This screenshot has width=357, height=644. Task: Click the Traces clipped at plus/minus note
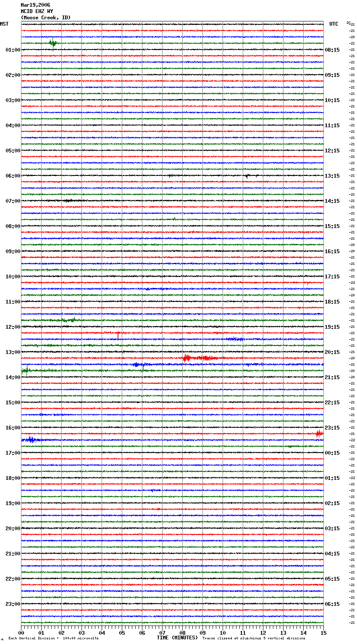[254, 638]
